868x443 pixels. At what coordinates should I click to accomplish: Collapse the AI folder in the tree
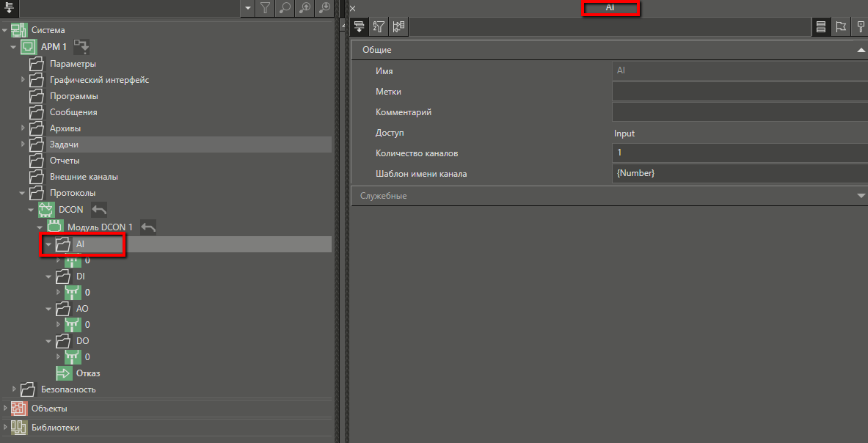[x=48, y=244]
